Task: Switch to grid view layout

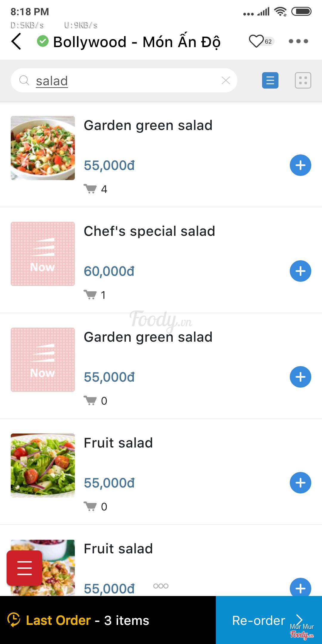Action: (x=303, y=80)
